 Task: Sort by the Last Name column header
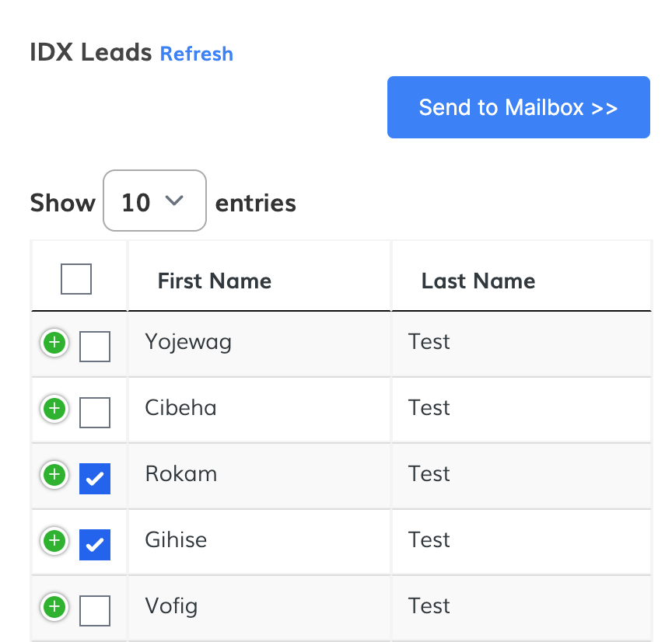[478, 281]
